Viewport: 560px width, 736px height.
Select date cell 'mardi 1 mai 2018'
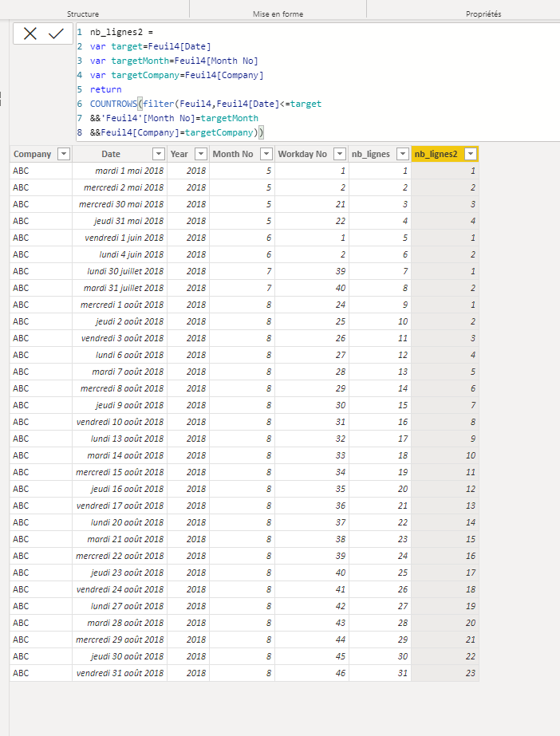(120, 171)
